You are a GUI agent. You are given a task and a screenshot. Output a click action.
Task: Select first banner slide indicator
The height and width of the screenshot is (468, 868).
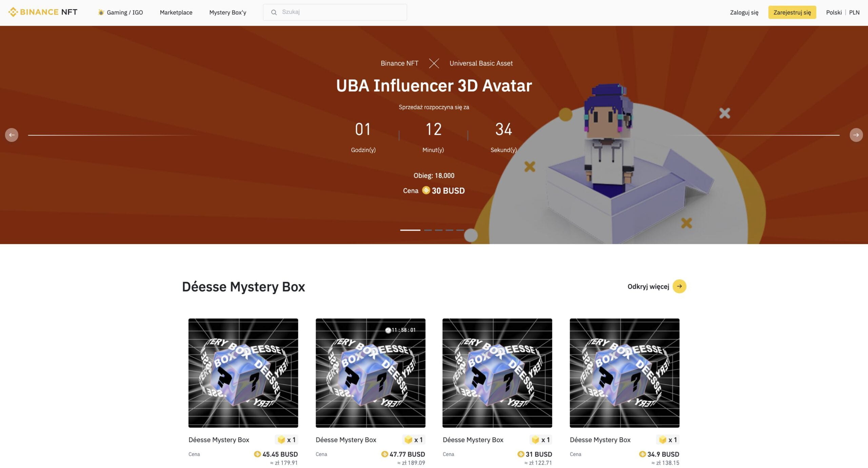pos(410,230)
